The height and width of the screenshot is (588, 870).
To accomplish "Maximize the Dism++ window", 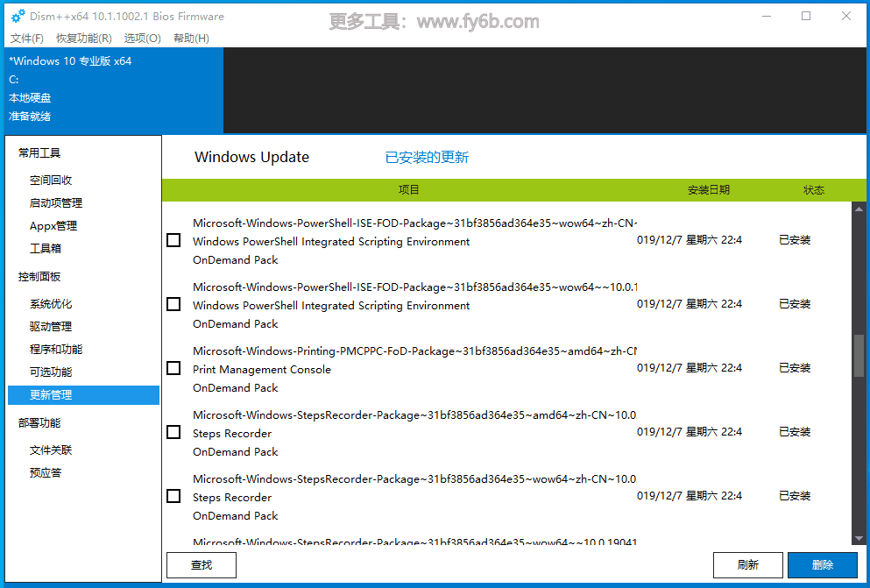I will click(806, 16).
